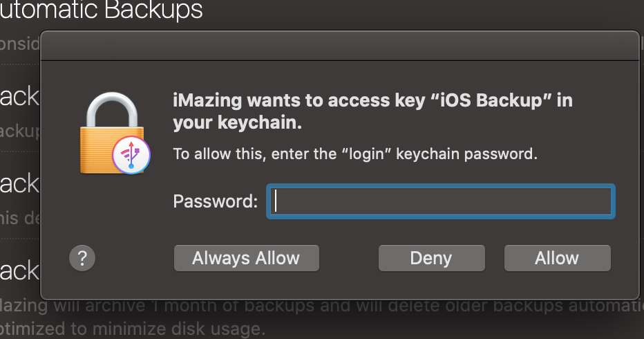Click the truncated 'his de' description text
This screenshot has width=644, height=339.
tap(20, 218)
